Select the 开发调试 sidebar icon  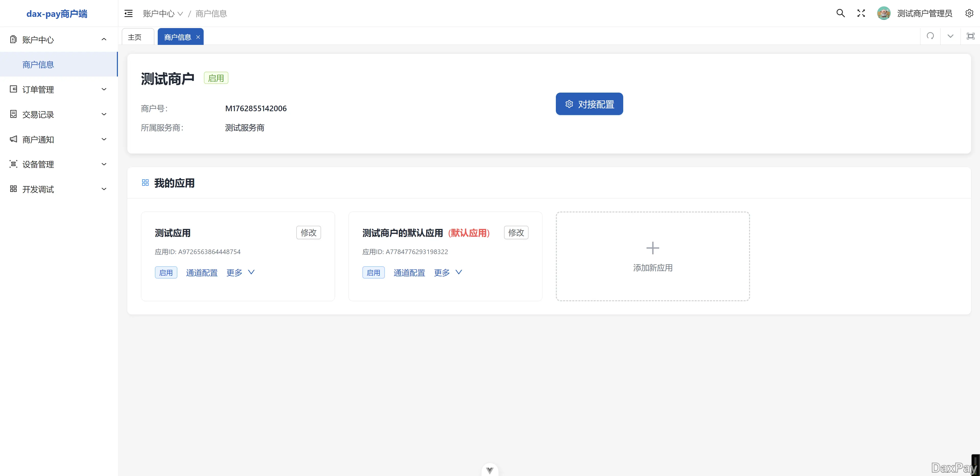coord(13,189)
